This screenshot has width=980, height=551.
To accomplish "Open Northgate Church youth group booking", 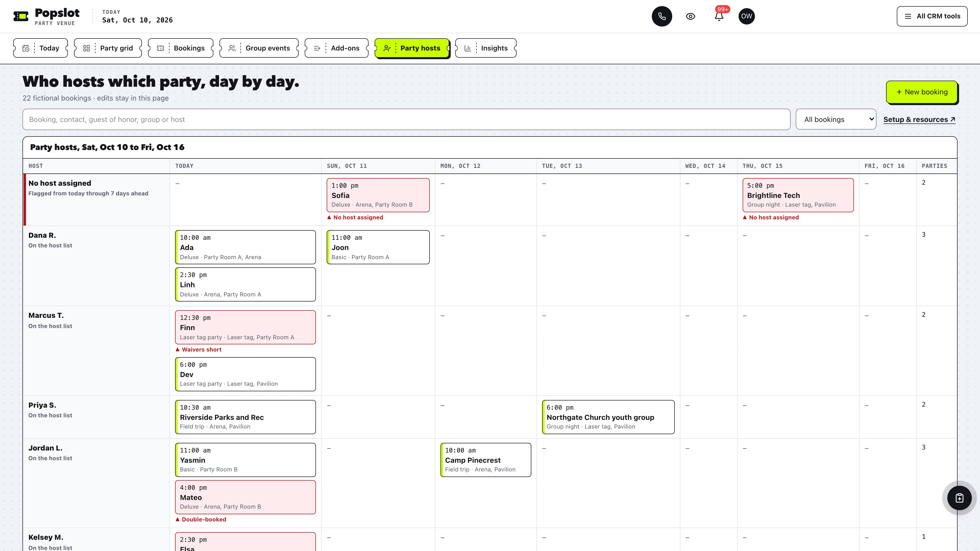I will click(608, 417).
